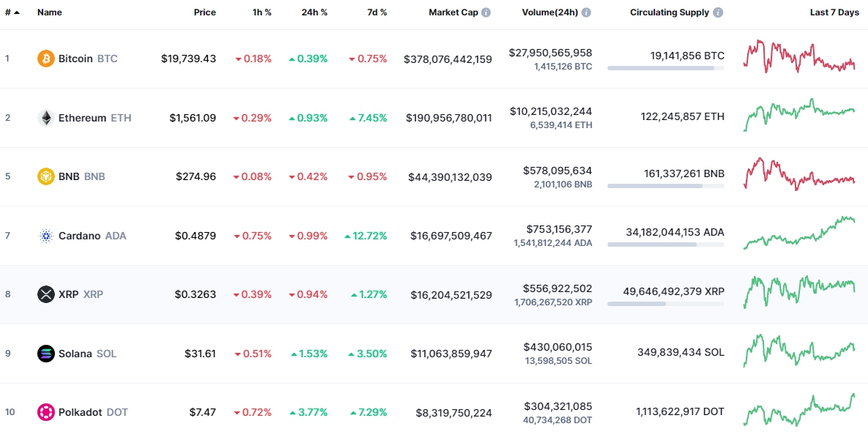Click the Circulating Supply info icon
The image size is (868, 440).
pyautogui.click(x=718, y=12)
